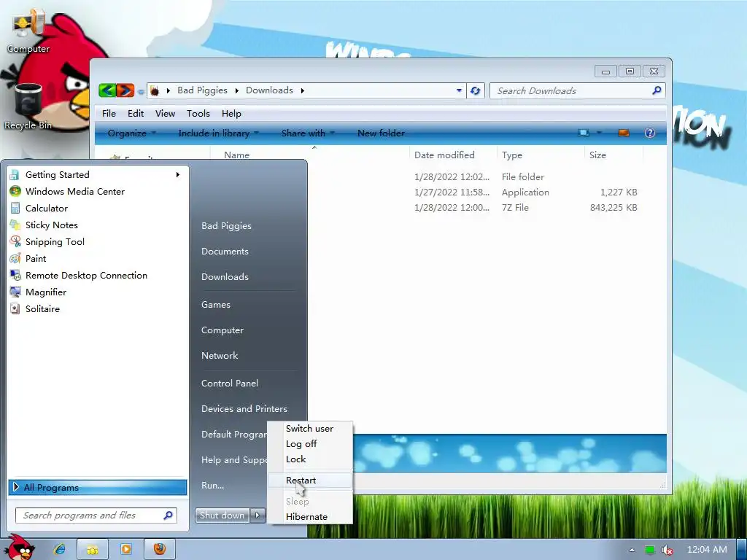The height and width of the screenshot is (560, 747).
Task: Choose Restart from the power menu
Action: (309, 480)
